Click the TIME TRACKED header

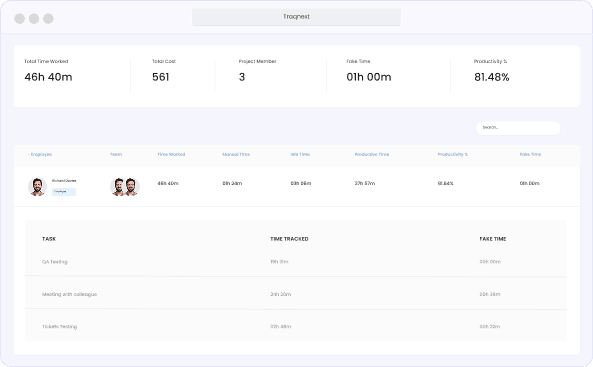tap(289, 239)
